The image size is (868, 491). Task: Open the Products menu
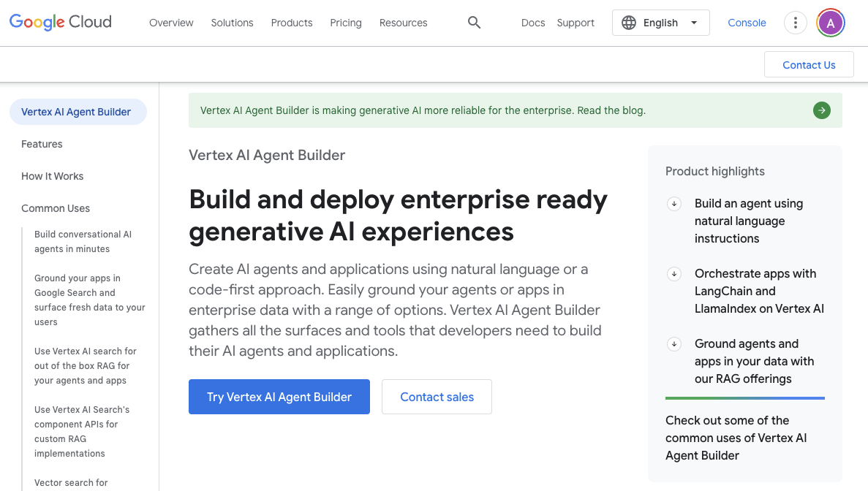(x=292, y=23)
